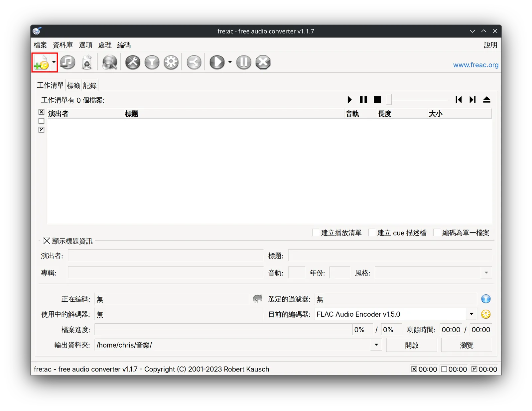Open the 選項 menu
This screenshot has width=532, height=411.
pyautogui.click(x=85, y=45)
